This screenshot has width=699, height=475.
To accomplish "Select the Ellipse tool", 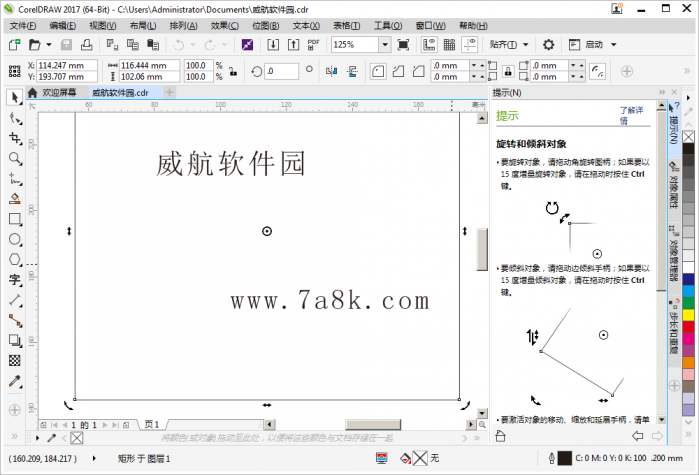I will tap(15, 239).
